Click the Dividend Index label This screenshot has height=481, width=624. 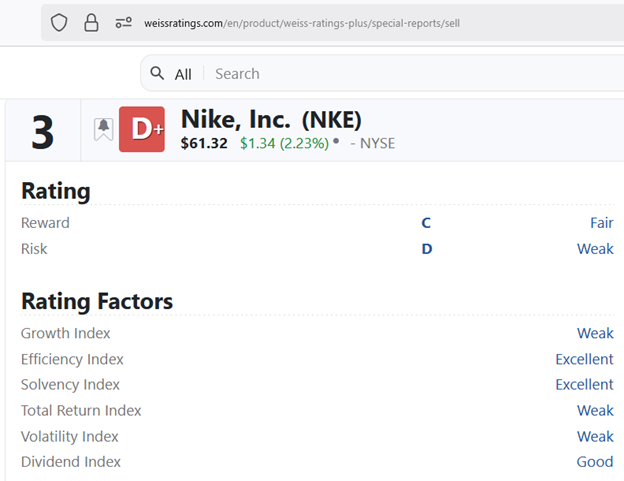point(70,462)
